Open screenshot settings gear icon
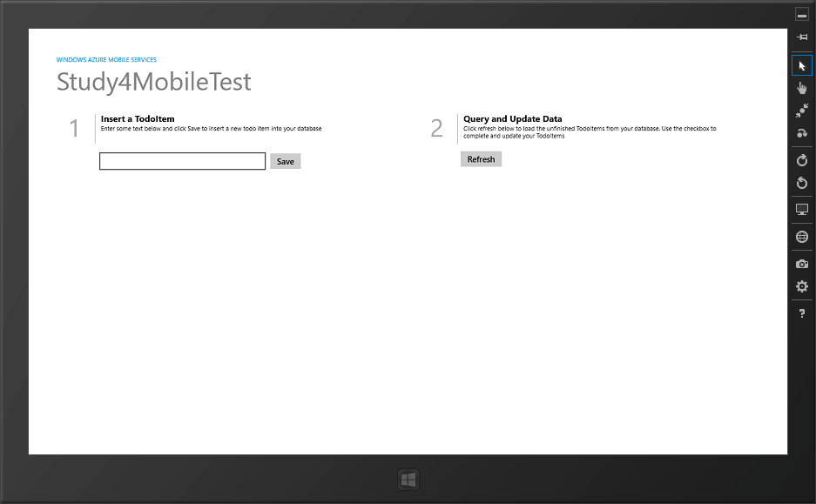This screenshot has width=816, height=504. point(802,286)
